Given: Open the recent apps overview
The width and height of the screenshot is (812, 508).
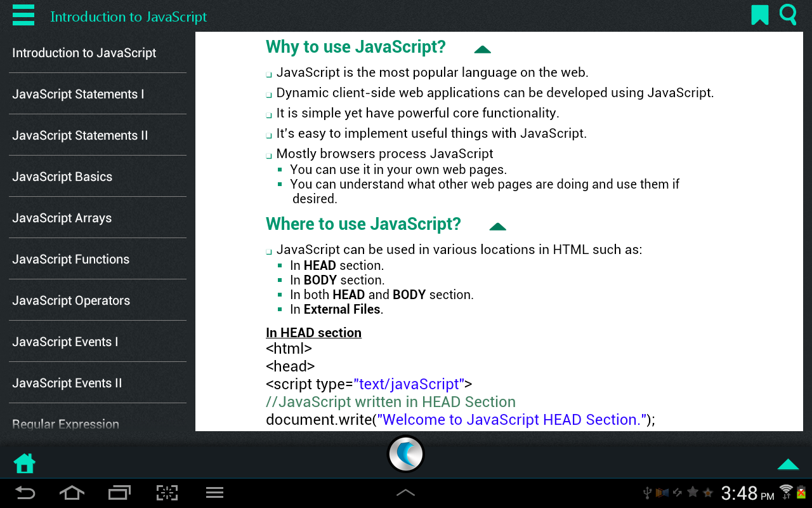Looking at the screenshot, I should coord(119,493).
